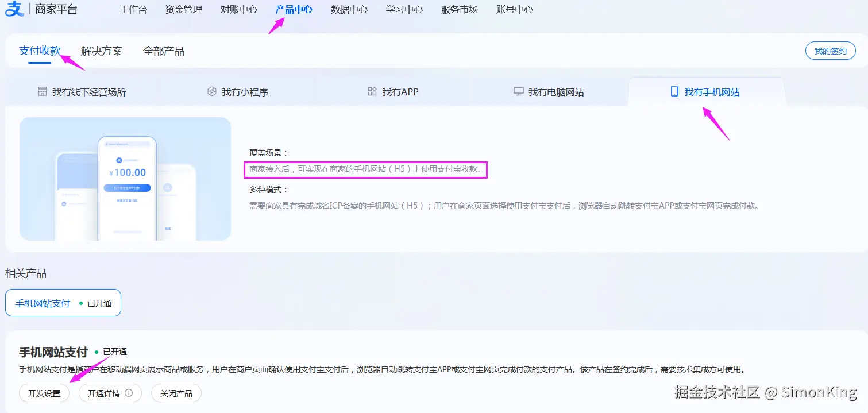
Task: Click the 商家平台 title text
Action: [56, 9]
